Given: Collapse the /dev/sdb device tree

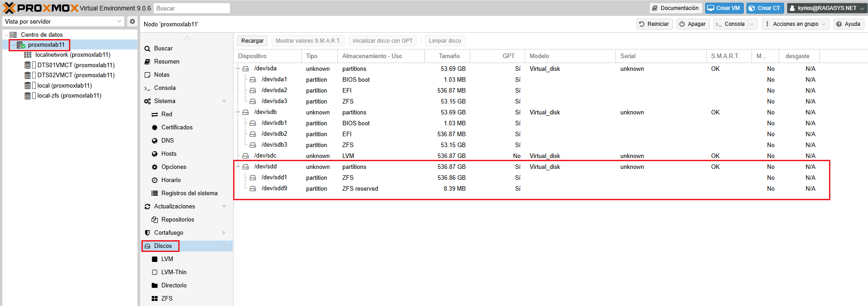Looking at the screenshot, I should (238, 112).
